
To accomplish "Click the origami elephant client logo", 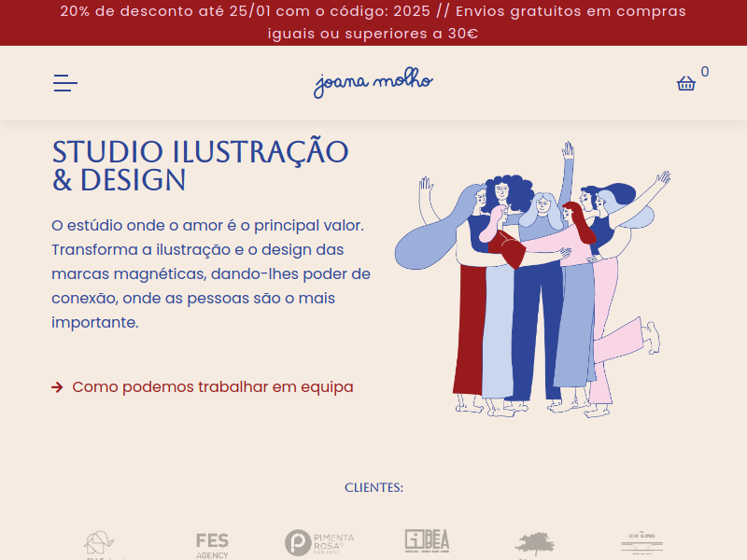I will pos(100,545).
